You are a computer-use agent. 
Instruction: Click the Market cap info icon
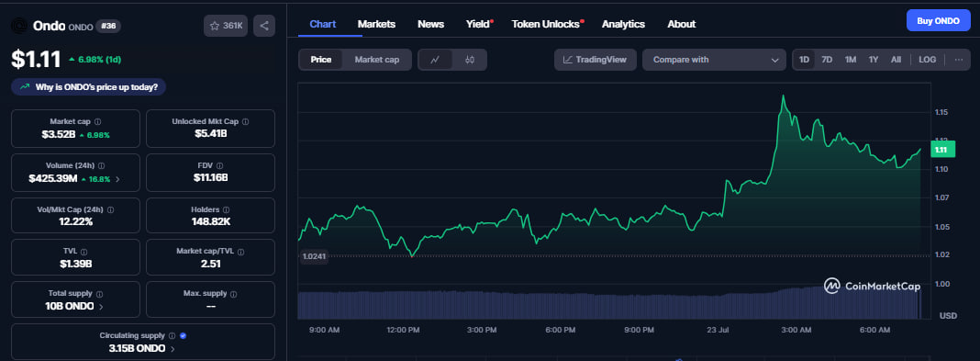97,122
